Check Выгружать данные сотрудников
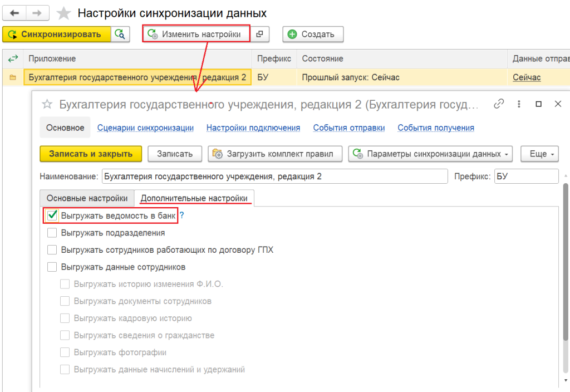Image resolution: width=570 pixels, height=392 pixels. 52,267
